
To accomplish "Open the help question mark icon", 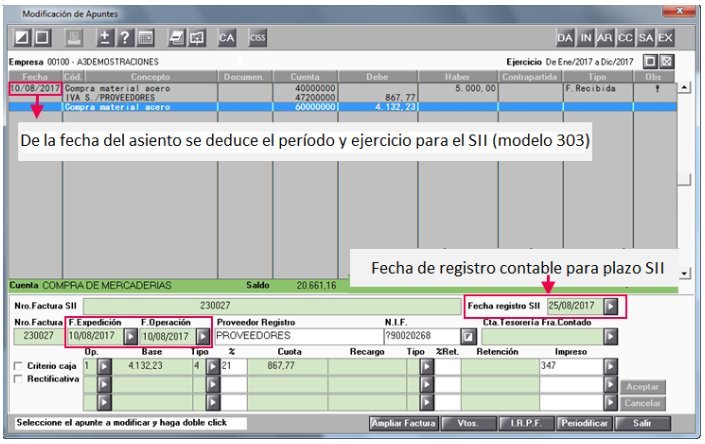I will point(126,37).
